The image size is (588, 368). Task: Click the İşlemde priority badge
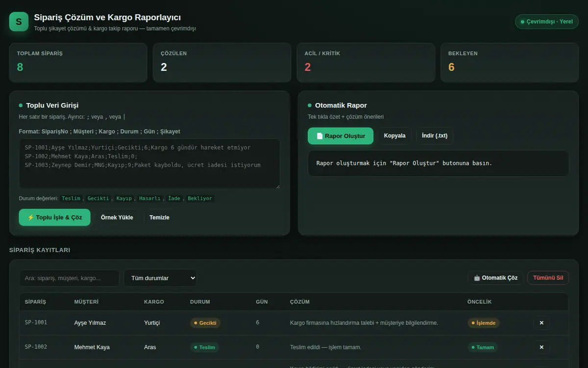pos(483,323)
